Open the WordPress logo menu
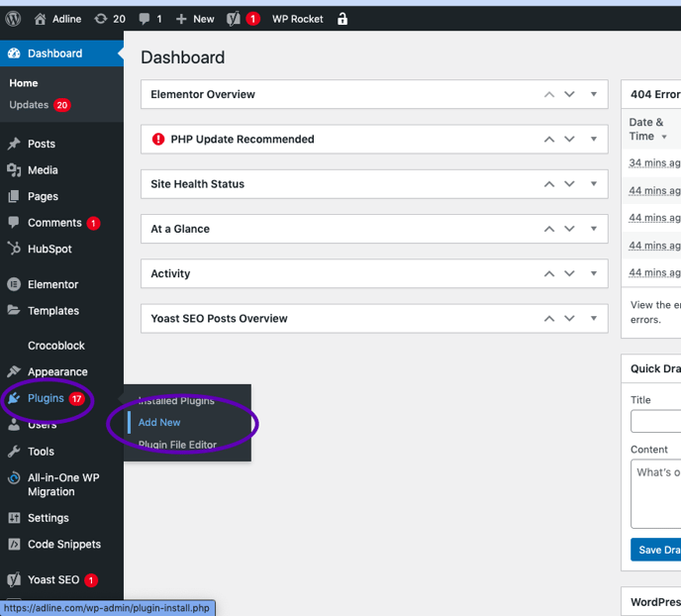Screen dimensions: 681x616 [x=13, y=19]
